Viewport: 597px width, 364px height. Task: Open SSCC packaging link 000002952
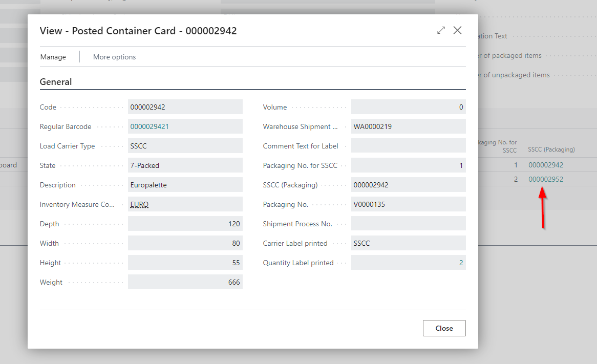tap(546, 179)
